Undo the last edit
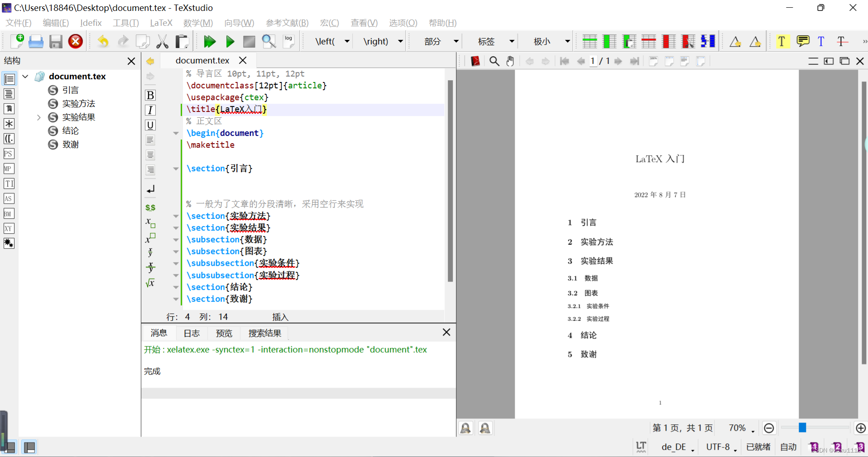868x457 pixels. [x=103, y=41]
